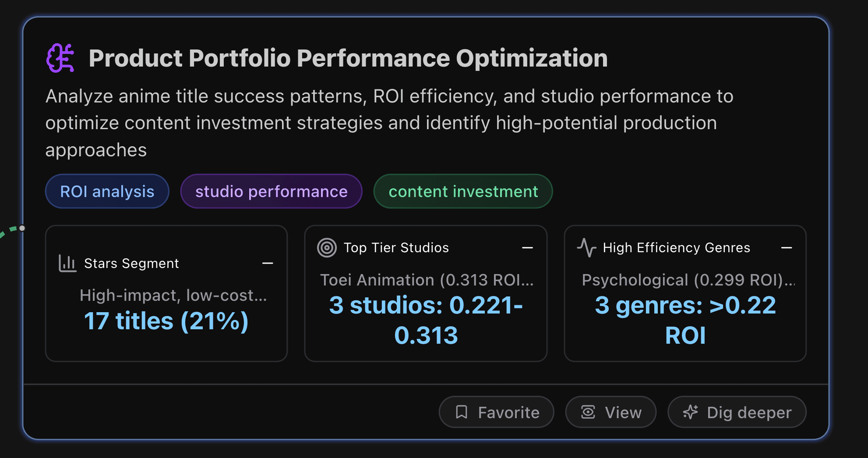Select the studio performance tag
The image size is (868, 458).
[x=271, y=191]
